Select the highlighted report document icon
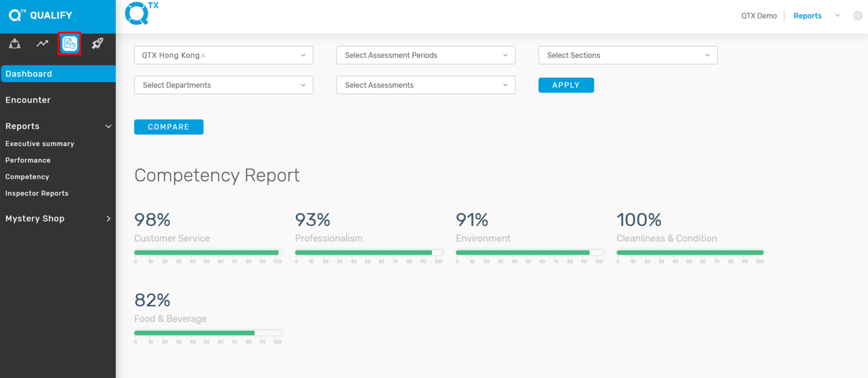This screenshot has height=378, width=868. tap(69, 43)
